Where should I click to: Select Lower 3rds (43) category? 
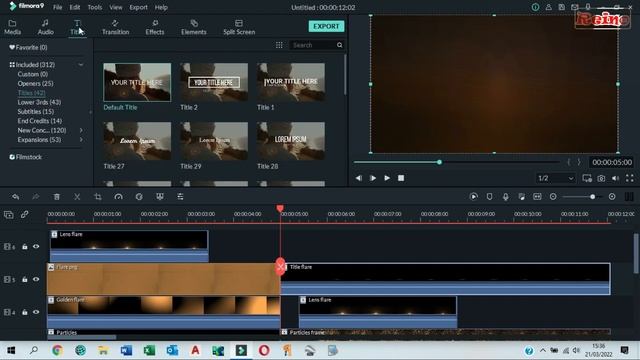39,102
